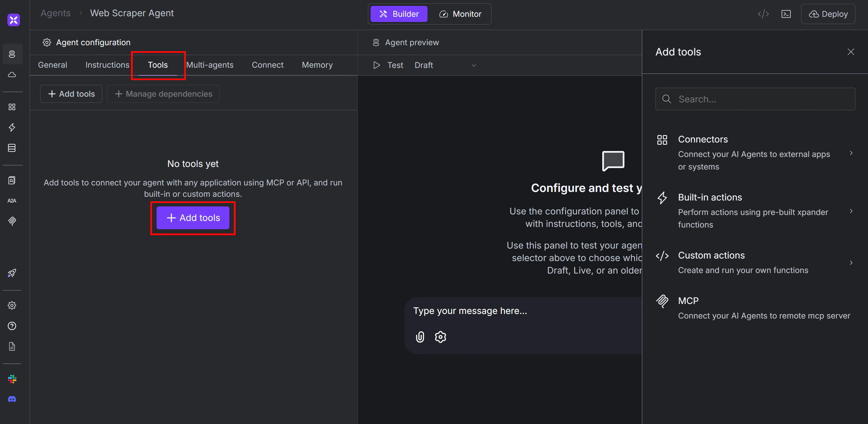
Task: Open the Draft version selector
Action: point(445,65)
